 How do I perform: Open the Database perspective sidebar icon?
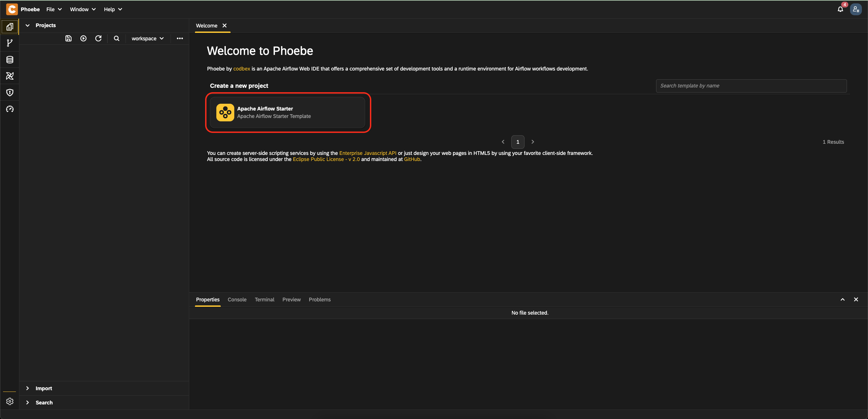click(x=10, y=60)
